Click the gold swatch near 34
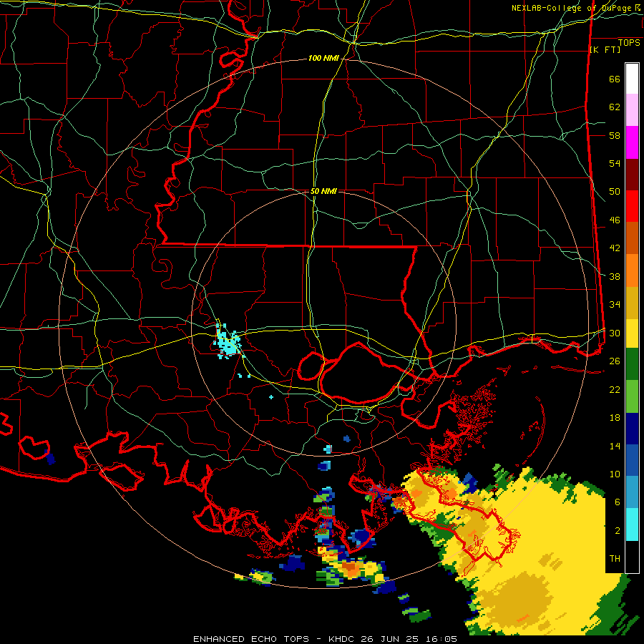 [632, 303]
